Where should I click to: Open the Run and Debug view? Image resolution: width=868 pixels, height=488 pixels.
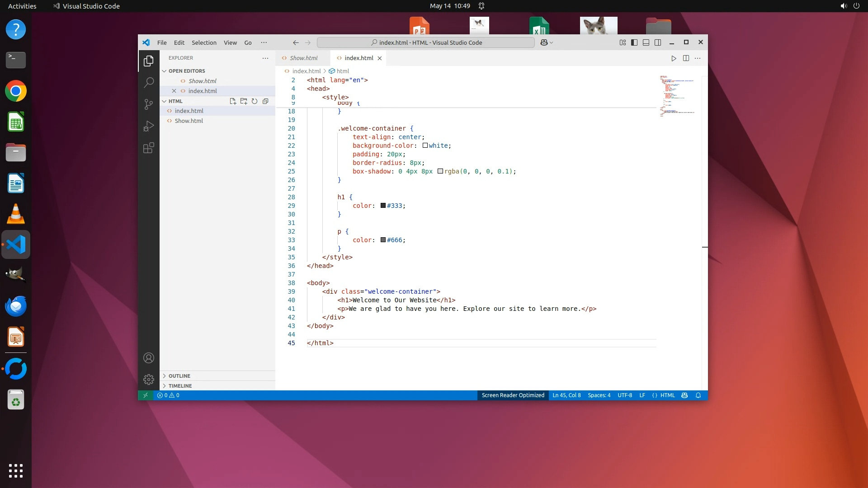point(148,126)
